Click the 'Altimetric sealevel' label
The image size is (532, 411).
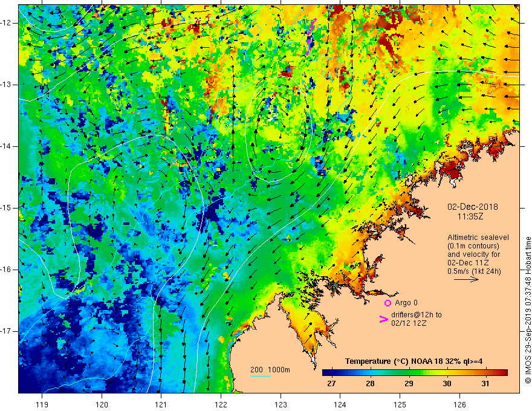[x=478, y=238]
